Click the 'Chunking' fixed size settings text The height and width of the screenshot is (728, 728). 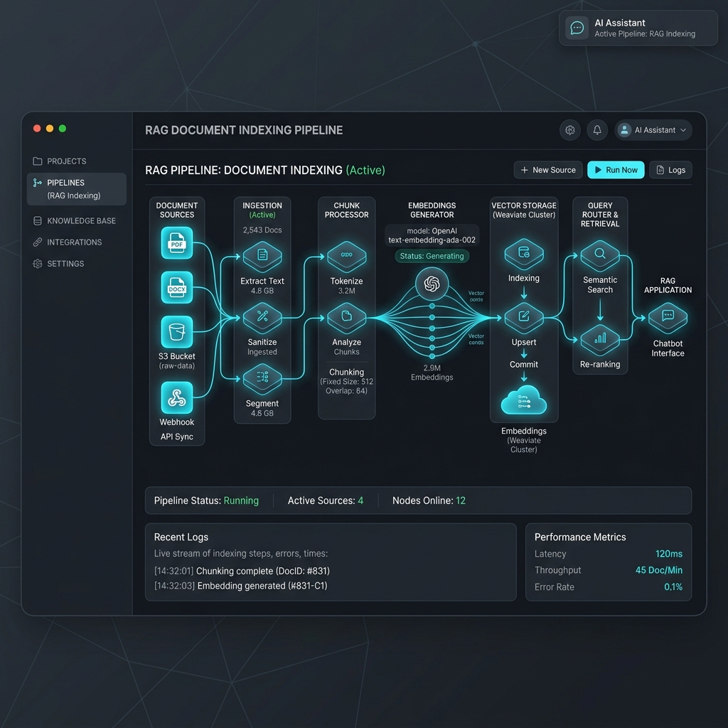click(x=347, y=381)
